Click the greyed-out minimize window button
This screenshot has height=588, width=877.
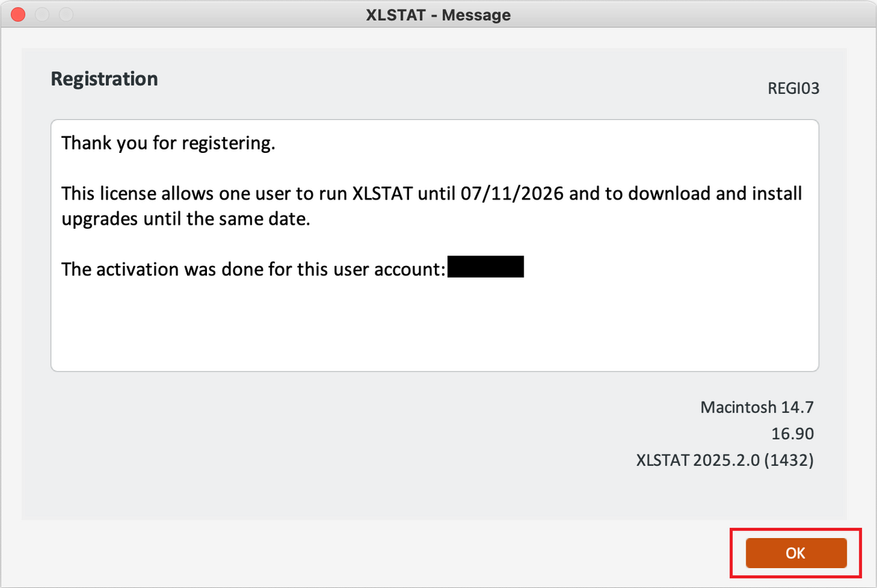pyautogui.click(x=42, y=14)
